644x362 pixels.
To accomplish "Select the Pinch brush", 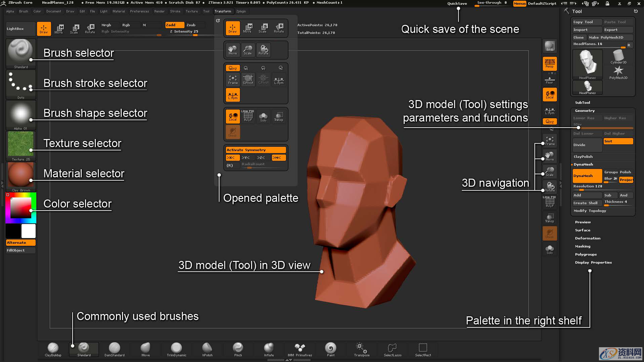I will coord(238,349).
